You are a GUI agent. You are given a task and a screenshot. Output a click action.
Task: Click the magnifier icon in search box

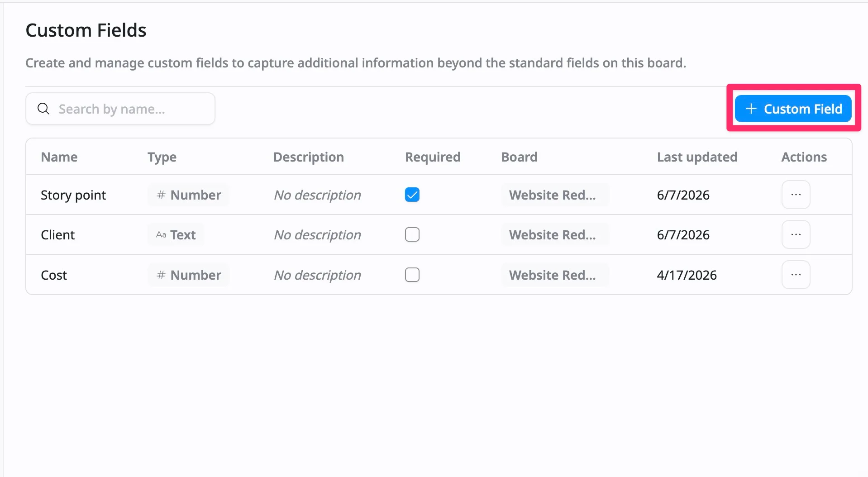43,109
